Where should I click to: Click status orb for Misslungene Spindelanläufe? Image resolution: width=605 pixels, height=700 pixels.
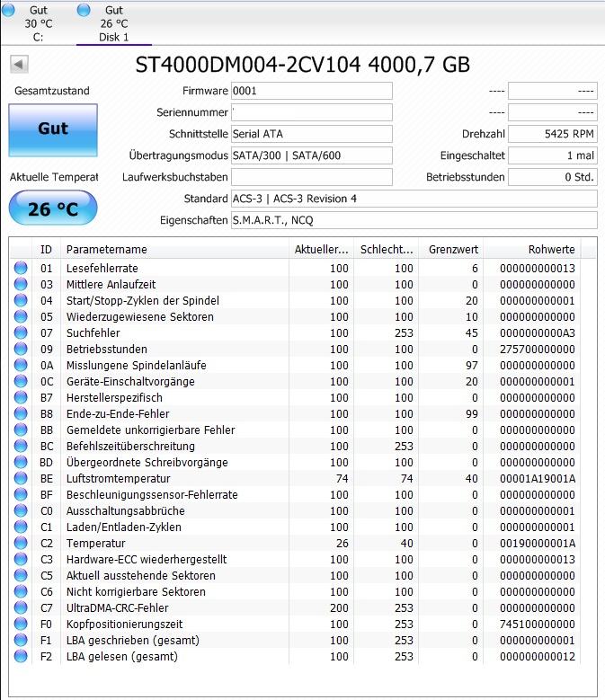(21, 365)
